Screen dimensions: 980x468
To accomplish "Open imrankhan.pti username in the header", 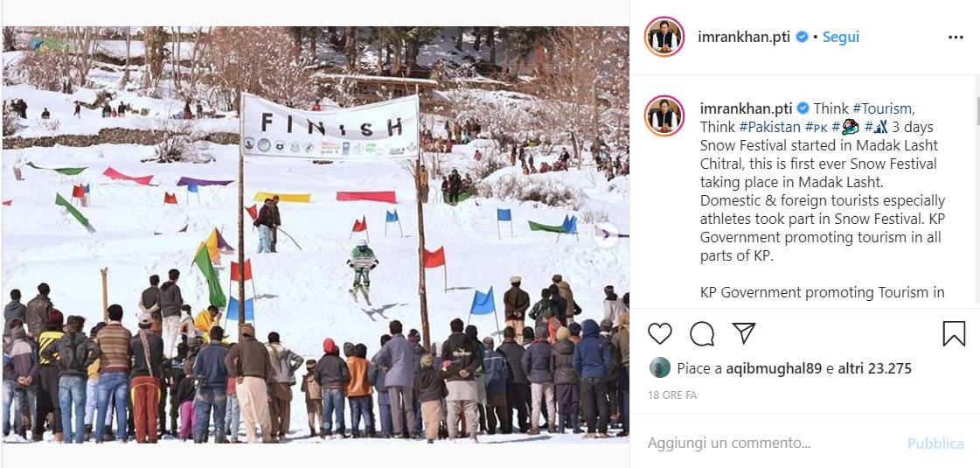I will (744, 38).
